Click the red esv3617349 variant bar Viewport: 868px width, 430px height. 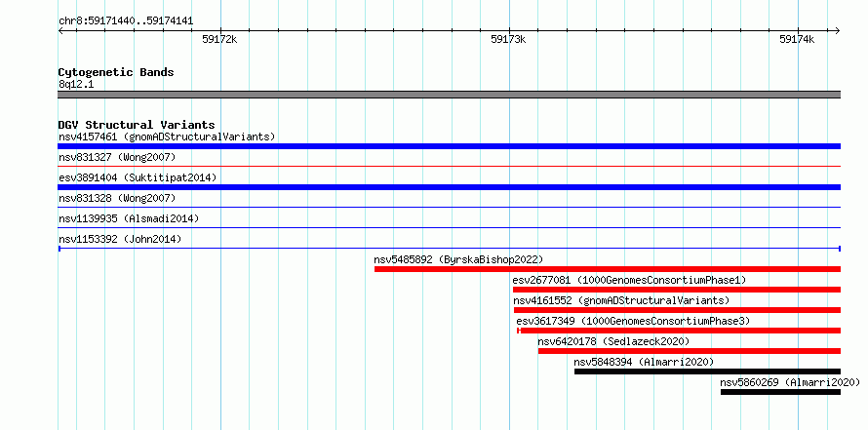(679, 331)
